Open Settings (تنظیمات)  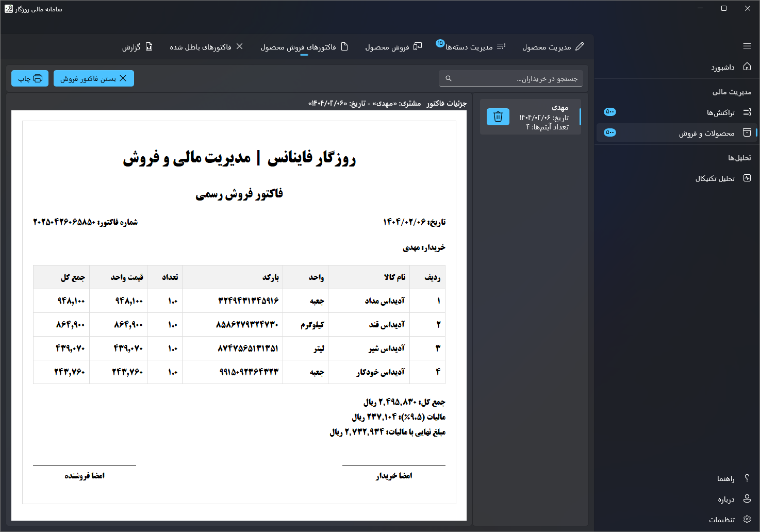point(677,520)
